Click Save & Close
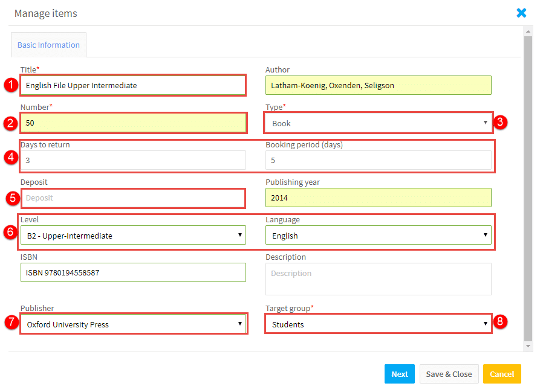The height and width of the screenshot is (392, 543). click(449, 374)
